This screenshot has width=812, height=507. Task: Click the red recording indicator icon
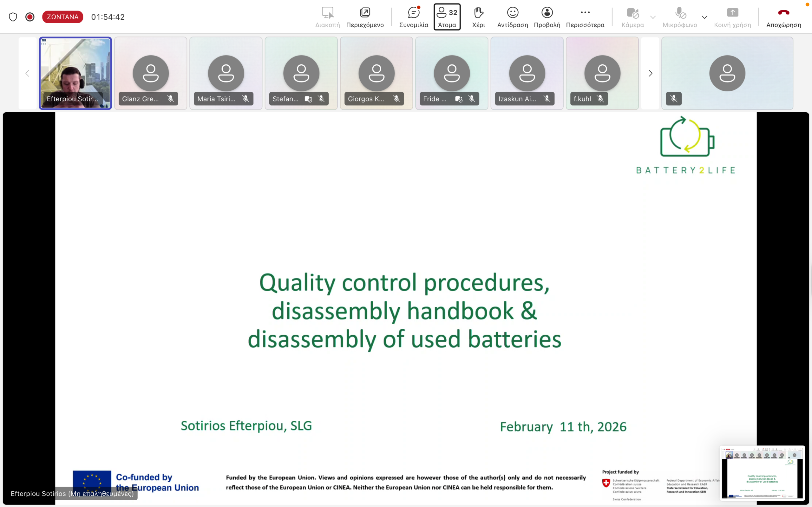tap(30, 17)
